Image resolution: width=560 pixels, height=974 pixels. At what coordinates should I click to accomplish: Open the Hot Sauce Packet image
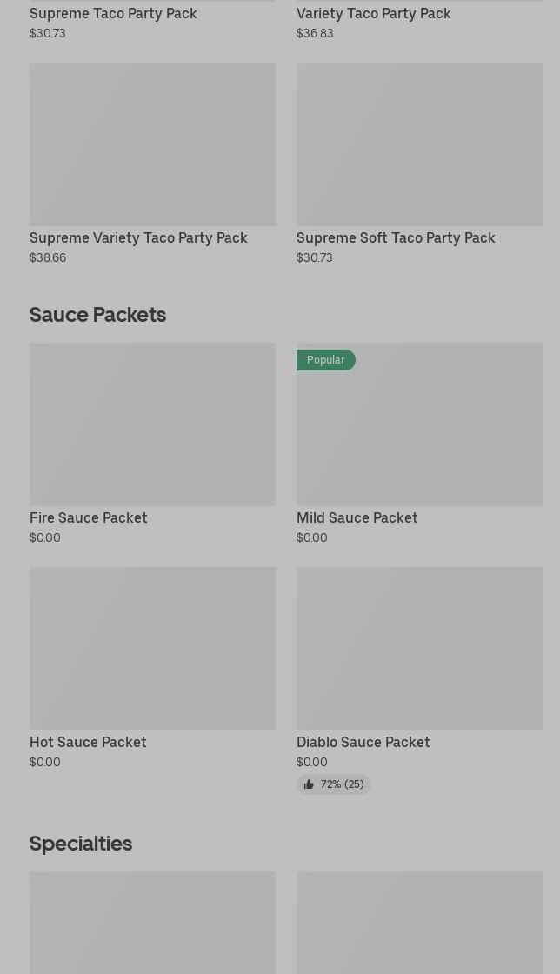(152, 649)
